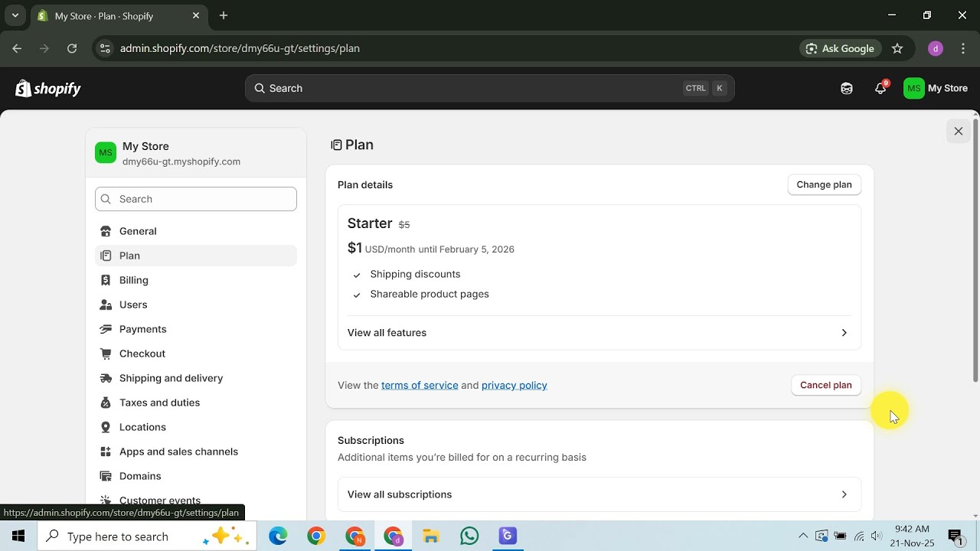This screenshot has height=551, width=980.
Task: Show hidden system tray icons chevron
Action: (x=802, y=536)
